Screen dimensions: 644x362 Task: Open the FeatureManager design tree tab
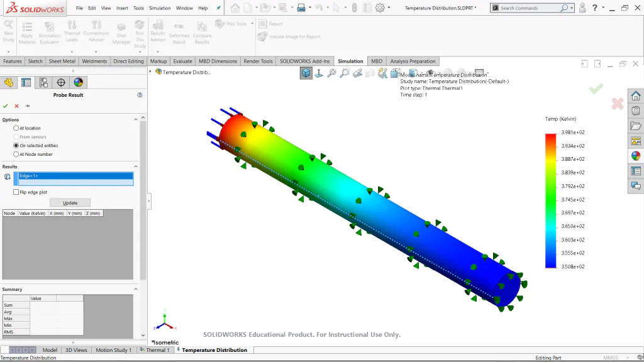pyautogui.click(x=9, y=82)
